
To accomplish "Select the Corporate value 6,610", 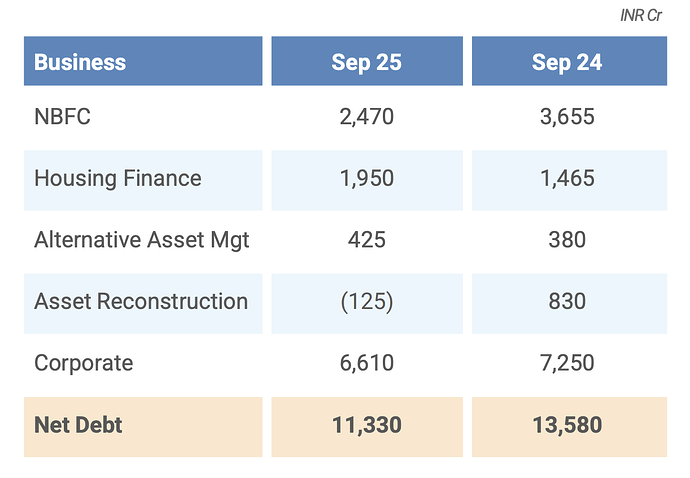I will 366,363.
